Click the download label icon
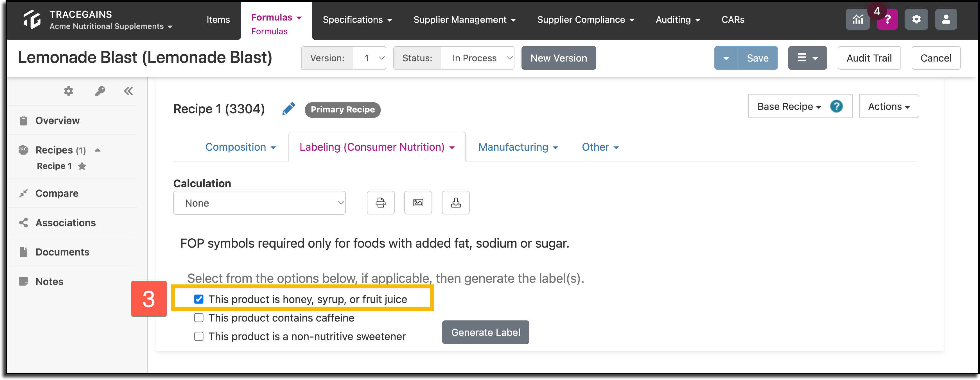This screenshot has width=980, height=380. [456, 203]
